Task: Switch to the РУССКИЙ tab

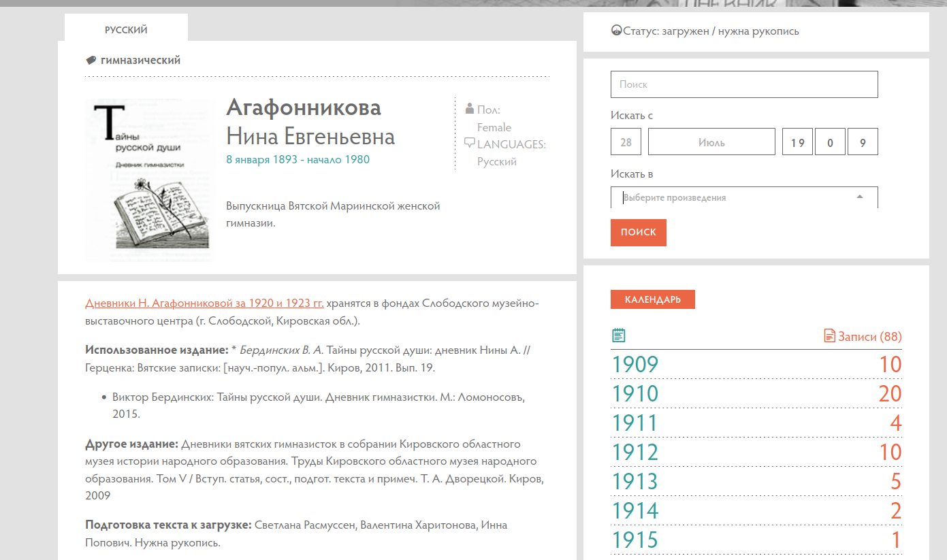Action: [x=126, y=30]
